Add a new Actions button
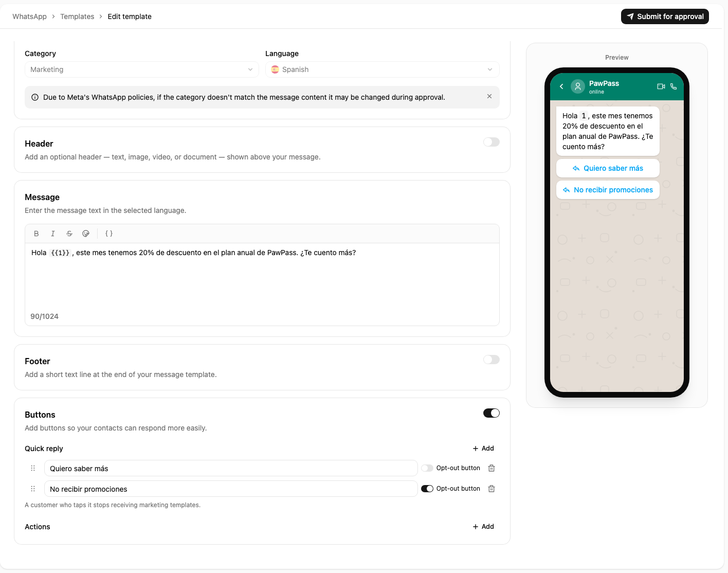This screenshot has width=728, height=573. [483, 527]
